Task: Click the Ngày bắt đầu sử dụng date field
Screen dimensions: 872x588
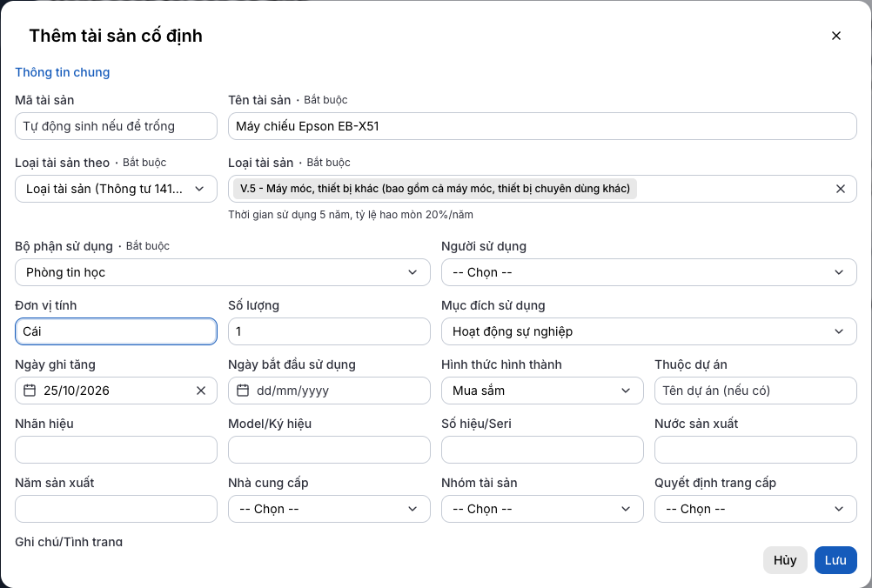Action: pos(329,391)
